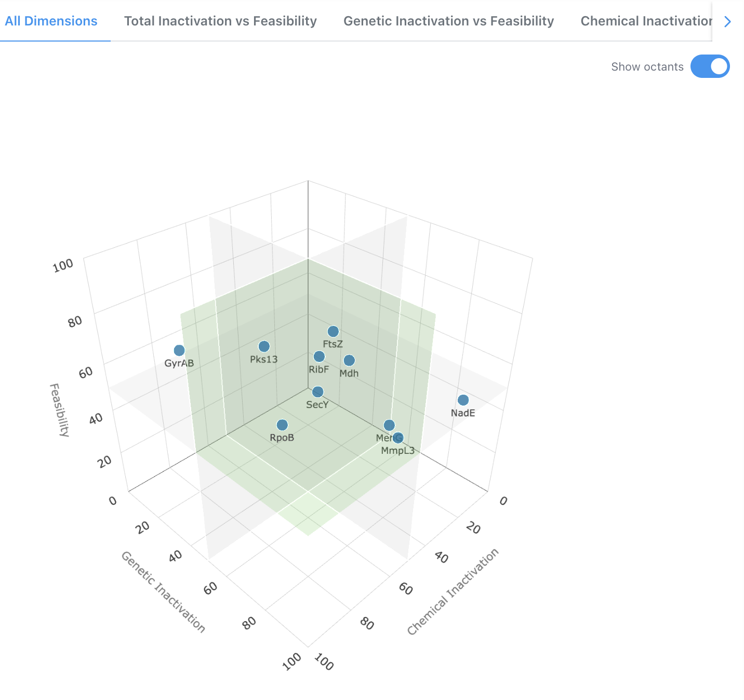Click the 100 tick on Feasibility axis

[63, 265]
